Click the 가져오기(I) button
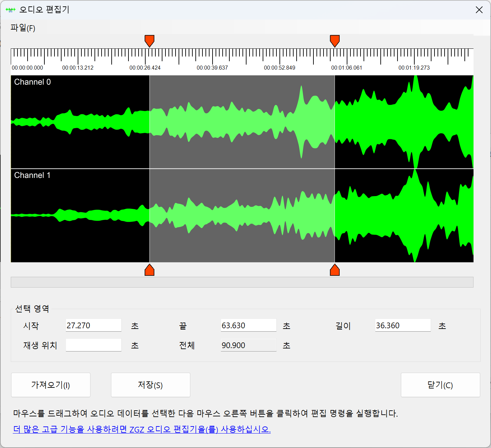 (51, 385)
